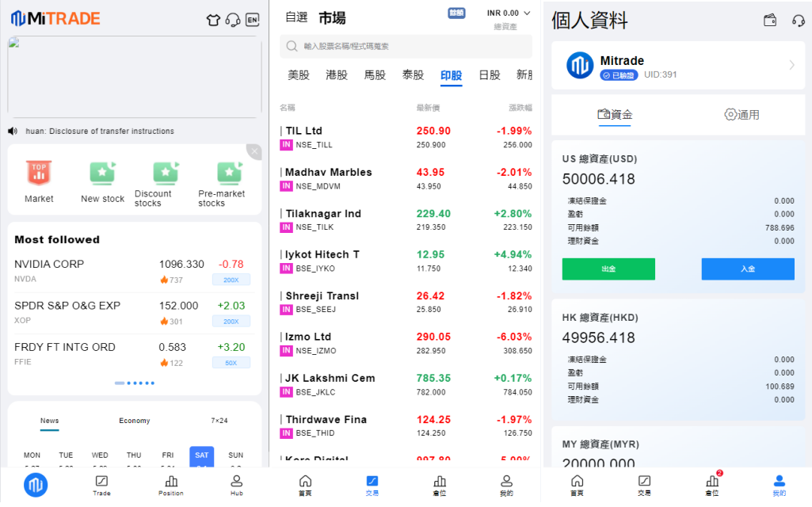The width and height of the screenshot is (812, 507).
Task: Open the TOP Market shortcut icon
Action: [39, 173]
